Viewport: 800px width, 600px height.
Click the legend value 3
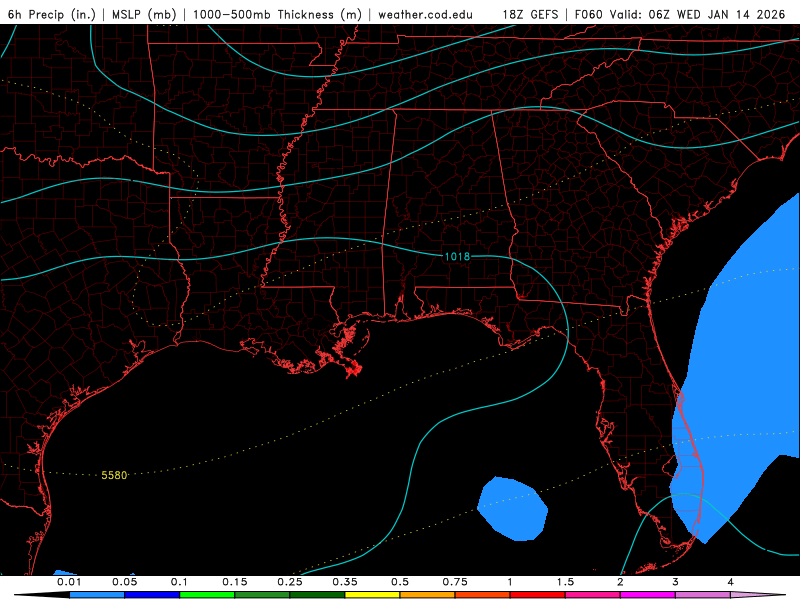tap(676, 582)
